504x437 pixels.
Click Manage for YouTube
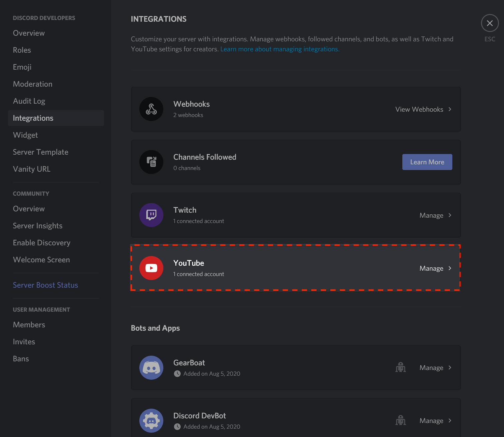point(431,268)
